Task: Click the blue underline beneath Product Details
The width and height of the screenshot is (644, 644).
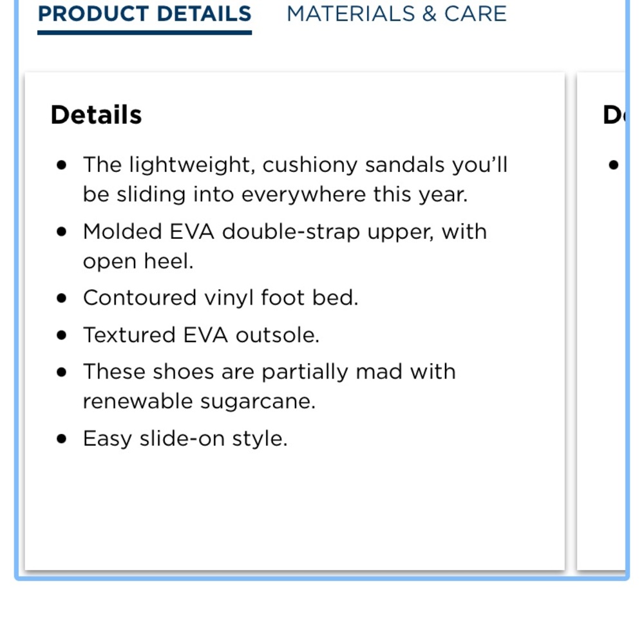Action: [x=144, y=32]
